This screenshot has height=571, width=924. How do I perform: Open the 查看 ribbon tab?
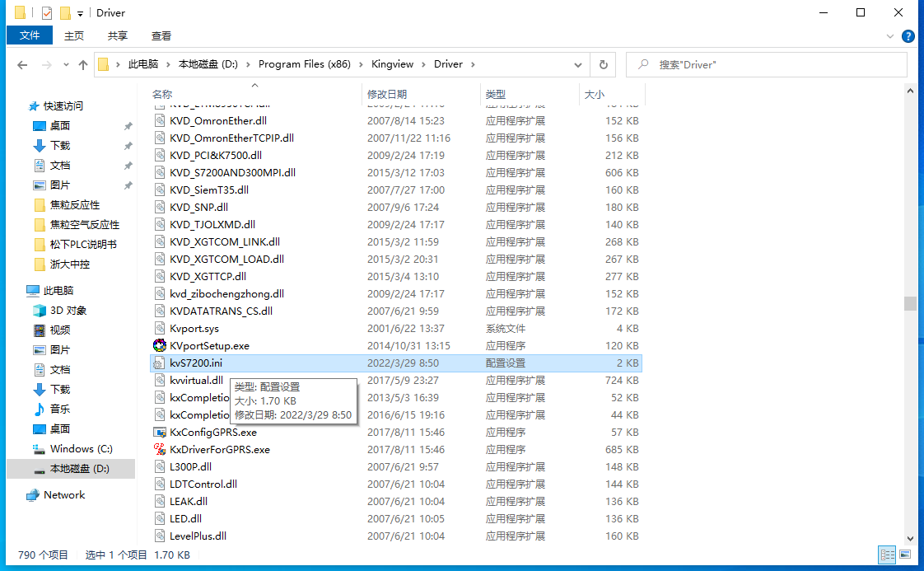[161, 36]
